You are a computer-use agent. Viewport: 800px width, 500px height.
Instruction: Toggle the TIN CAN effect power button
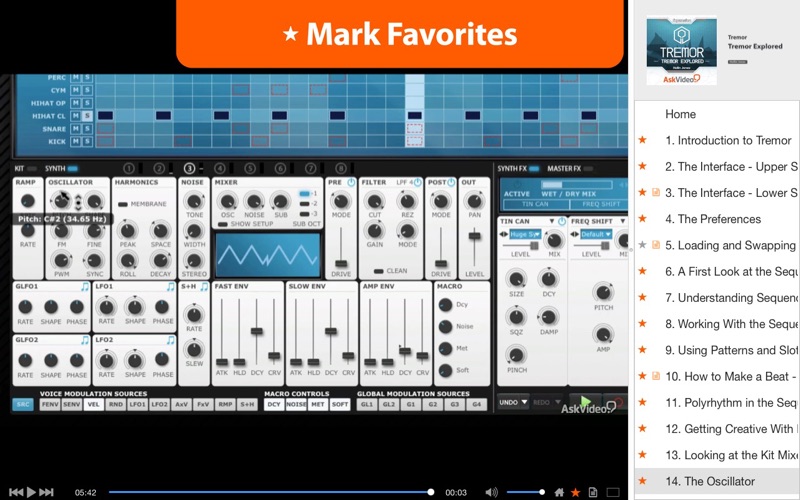coord(562,221)
